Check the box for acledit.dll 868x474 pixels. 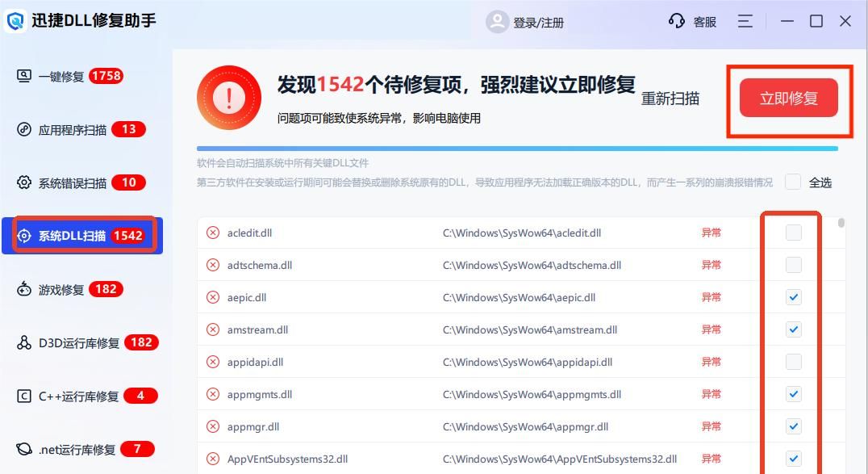794,233
